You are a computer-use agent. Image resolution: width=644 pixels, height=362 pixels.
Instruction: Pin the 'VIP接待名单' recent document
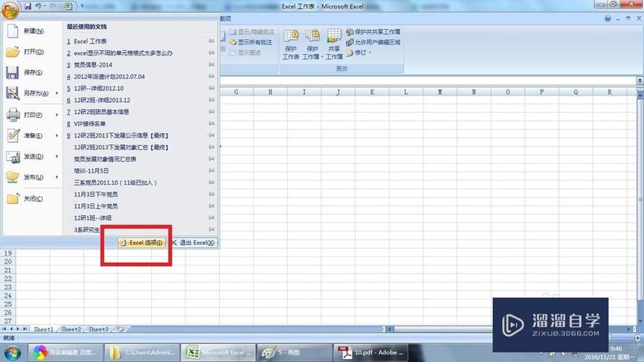[x=211, y=123]
